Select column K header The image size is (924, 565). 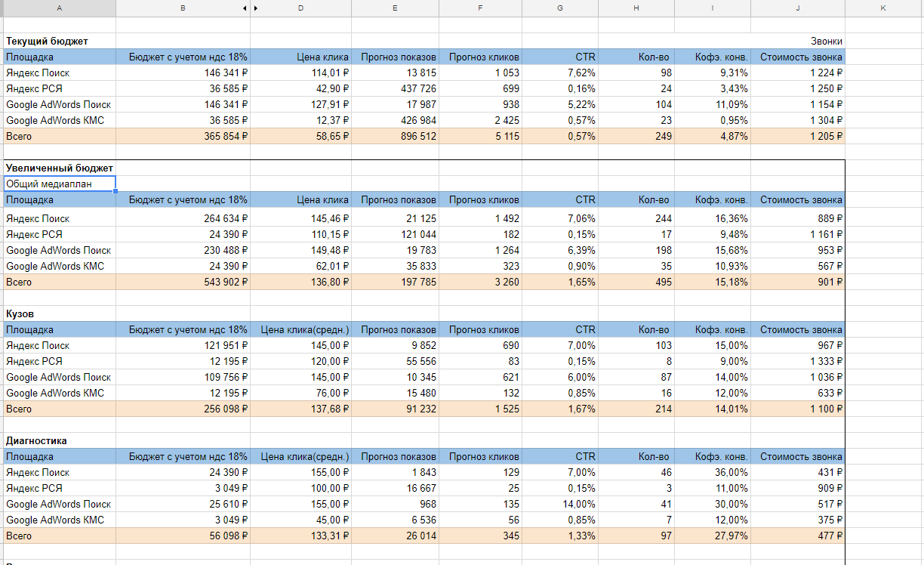point(883,8)
